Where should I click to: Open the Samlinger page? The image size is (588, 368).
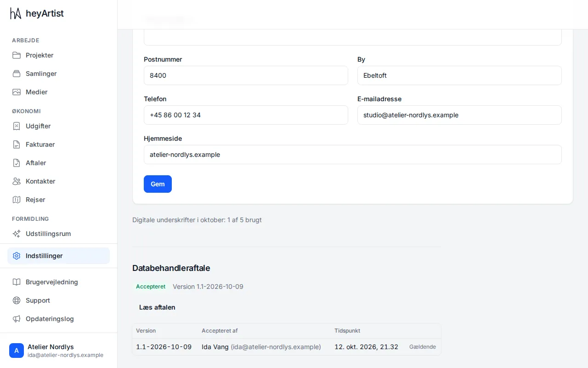point(58,74)
